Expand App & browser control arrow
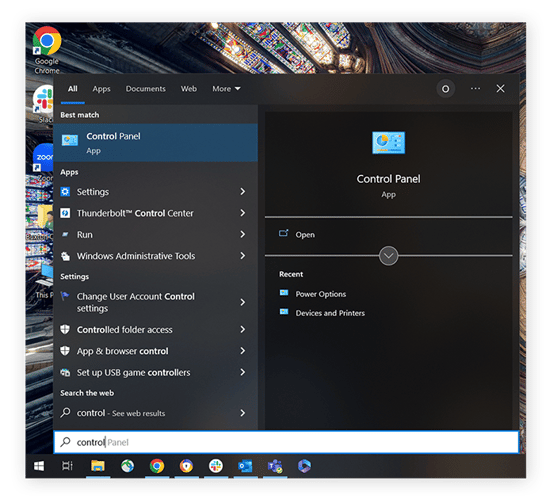This screenshot has height=503, width=550. click(243, 351)
